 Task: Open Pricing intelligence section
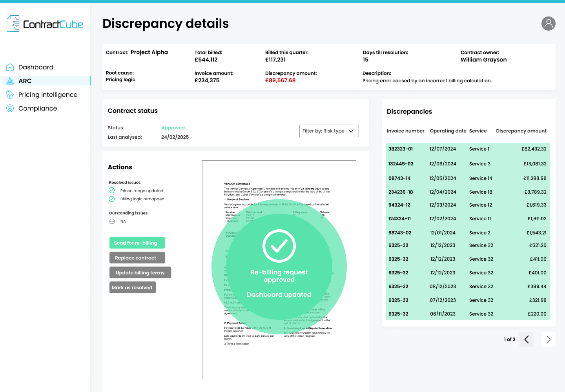point(48,94)
